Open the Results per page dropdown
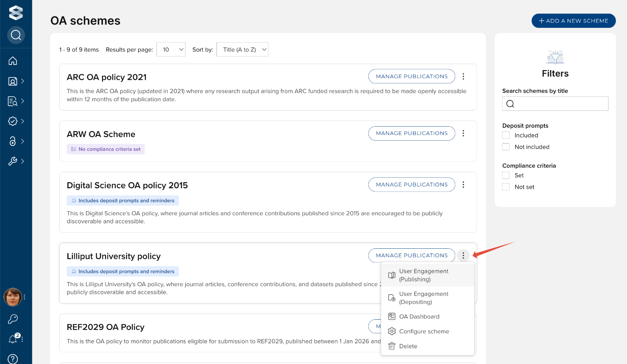This screenshot has width=627, height=364. [x=171, y=50]
